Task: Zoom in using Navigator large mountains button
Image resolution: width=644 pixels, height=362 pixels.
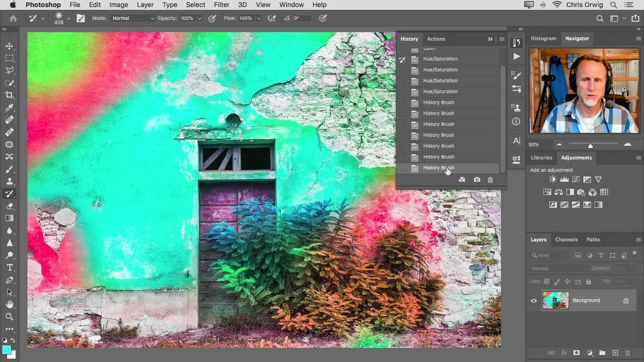Action: pos(627,144)
